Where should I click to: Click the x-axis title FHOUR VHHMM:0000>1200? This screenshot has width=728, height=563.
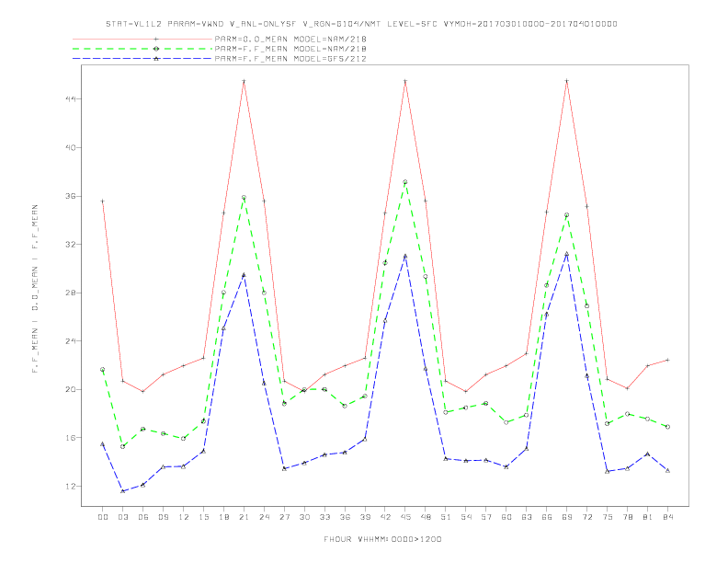382,539
